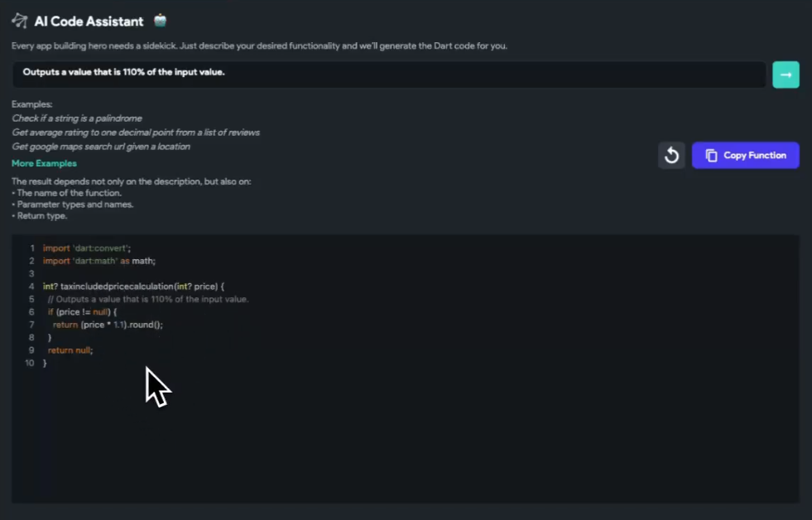Select the palindrome check example
This screenshot has width=812, height=520.
pyautogui.click(x=77, y=118)
